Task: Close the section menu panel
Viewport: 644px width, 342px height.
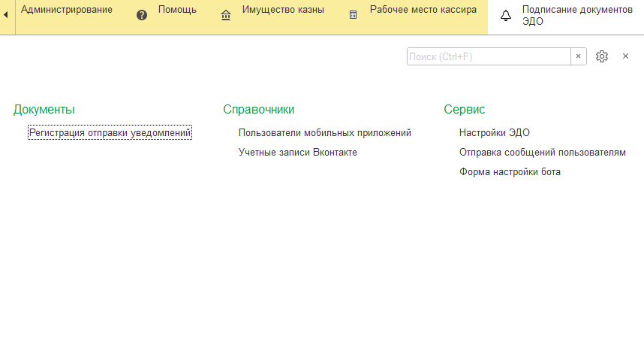Action: coord(625,56)
